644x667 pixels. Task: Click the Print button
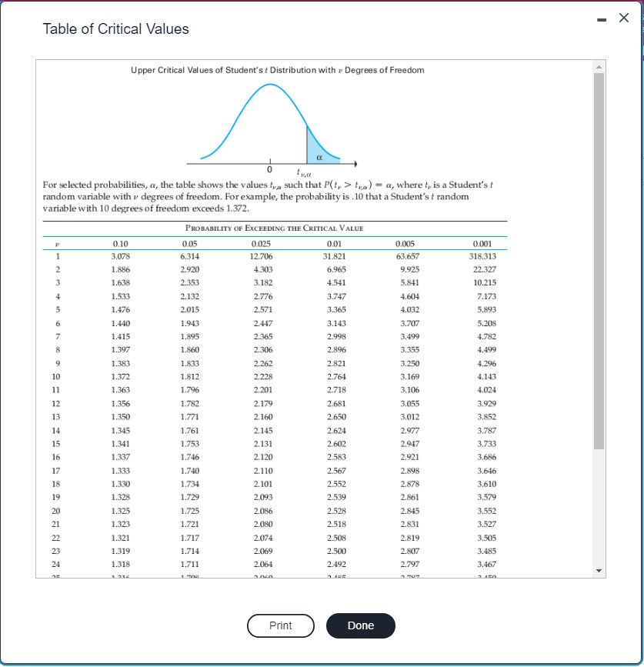[280, 625]
